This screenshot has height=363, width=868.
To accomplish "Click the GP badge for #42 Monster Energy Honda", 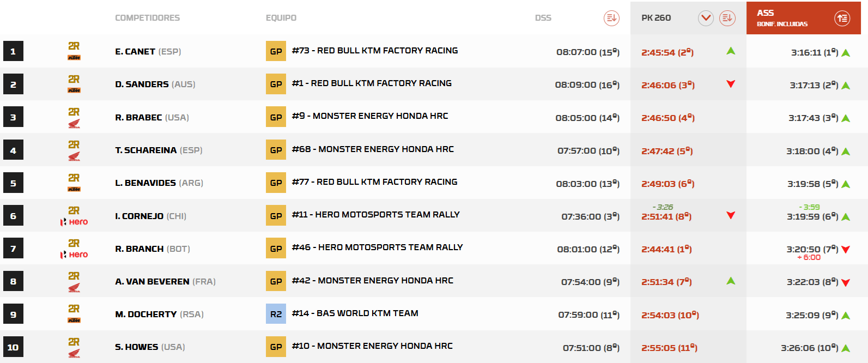I will tap(276, 281).
